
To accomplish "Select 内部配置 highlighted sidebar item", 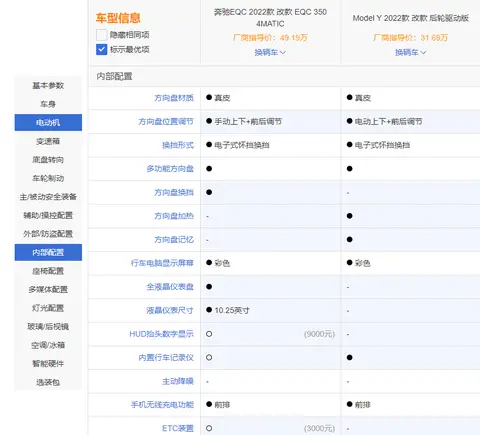I will (x=48, y=252).
